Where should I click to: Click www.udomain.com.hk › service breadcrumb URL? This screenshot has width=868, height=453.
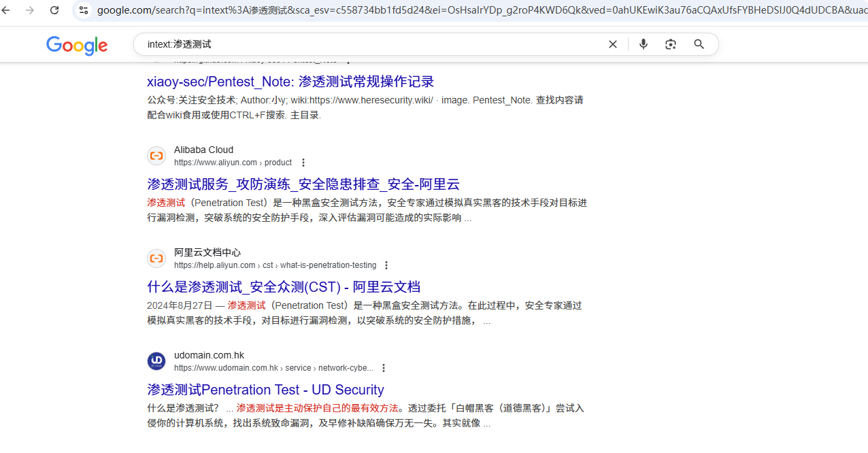point(273,368)
